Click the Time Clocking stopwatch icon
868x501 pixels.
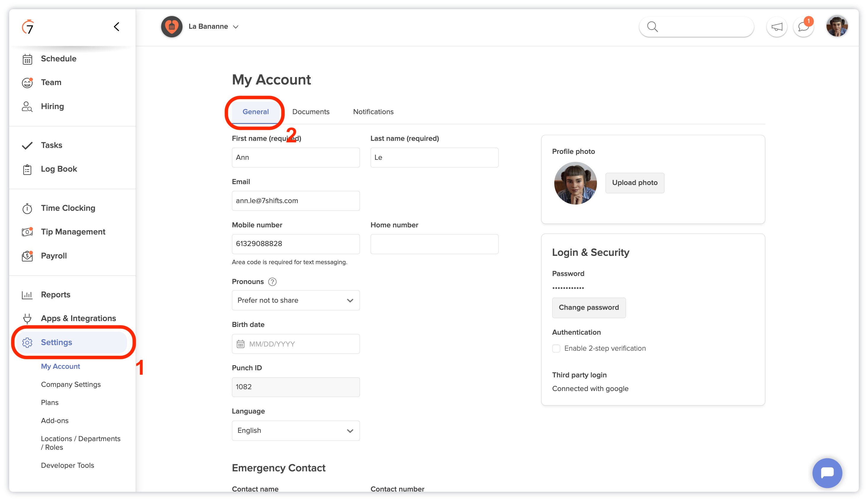click(27, 208)
